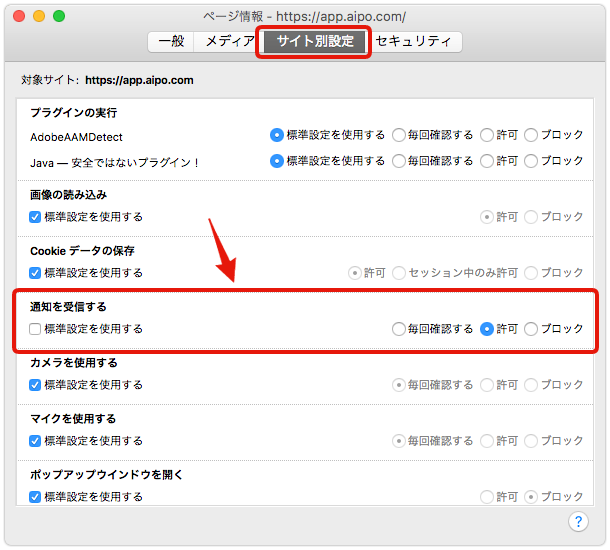Select ブロック for Cookie データの保存

531,273
